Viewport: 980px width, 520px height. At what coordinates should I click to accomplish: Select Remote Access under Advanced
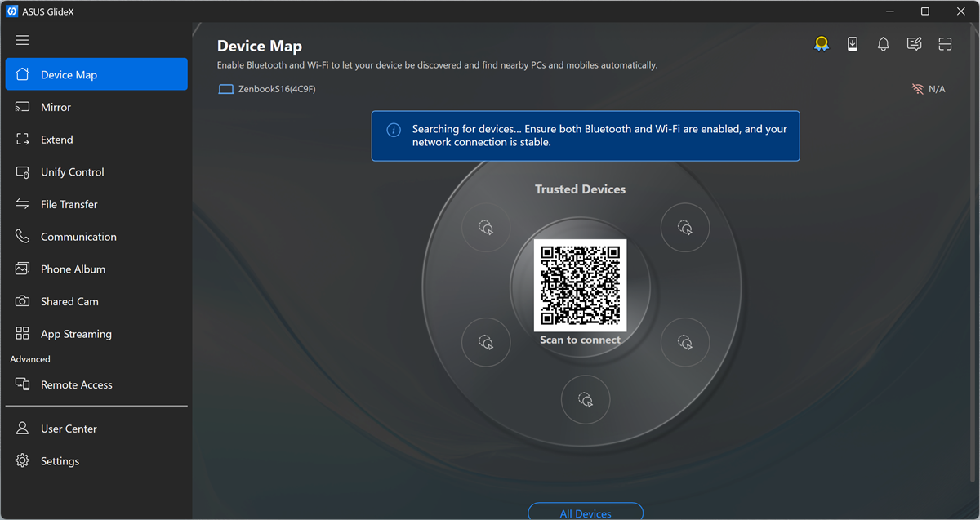[96, 384]
